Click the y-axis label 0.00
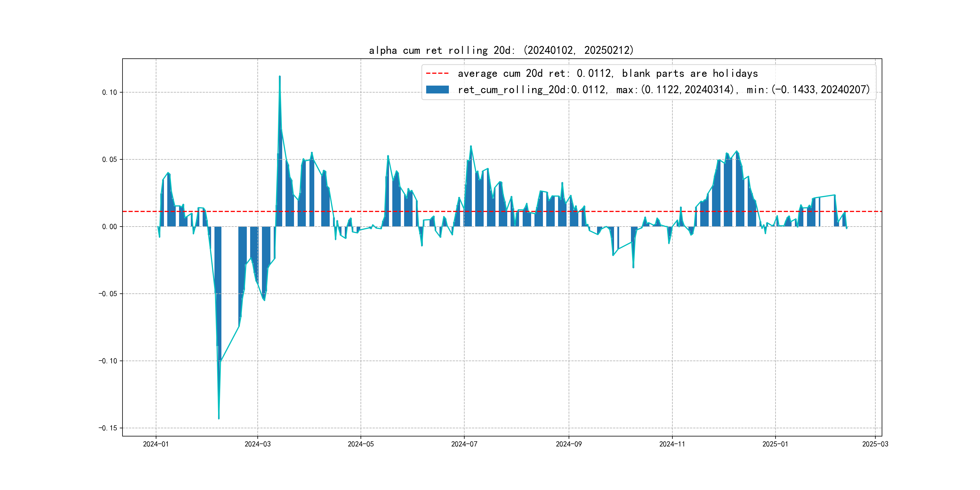The width and height of the screenshot is (980, 490). (109, 227)
